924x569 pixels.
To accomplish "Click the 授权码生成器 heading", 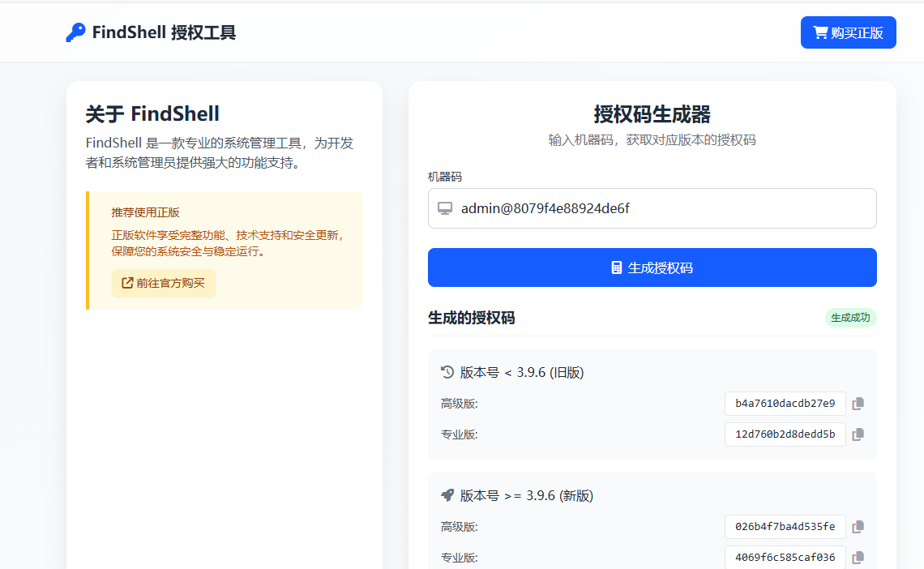I will pyautogui.click(x=652, y=114).
